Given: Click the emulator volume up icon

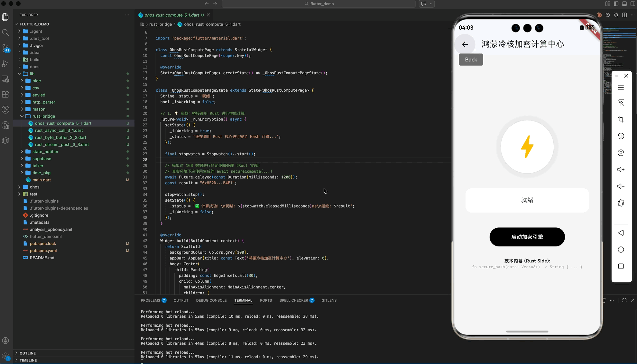Looking at the screenshot, I should click(x=621, y=169).
